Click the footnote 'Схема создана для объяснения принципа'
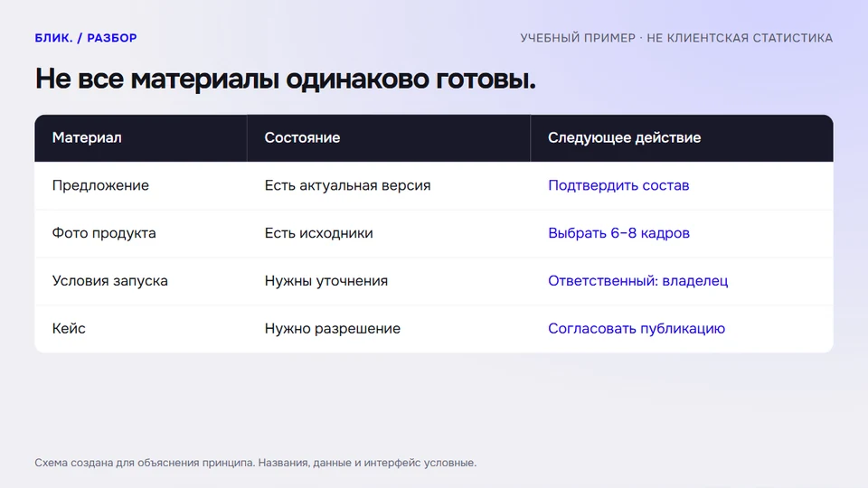This screenshot has width=868, height=488. coord(144,463)
